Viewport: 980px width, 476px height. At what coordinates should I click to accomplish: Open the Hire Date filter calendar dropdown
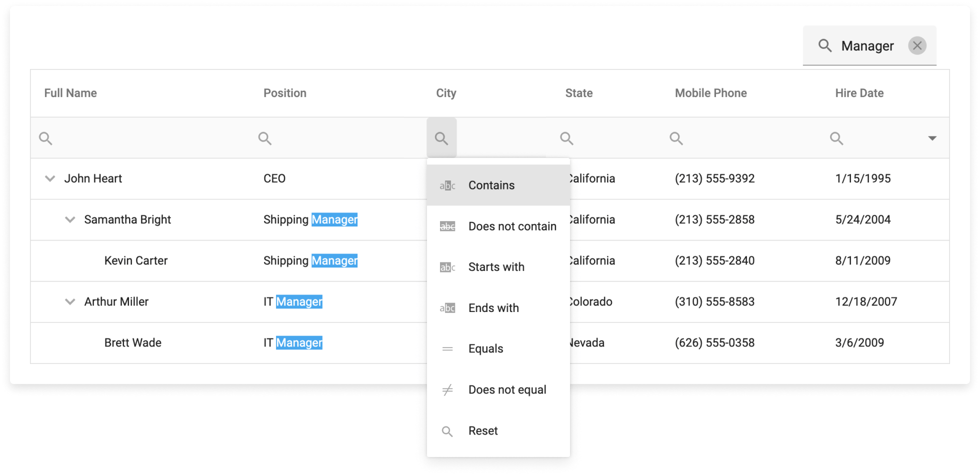coord(932,138)
